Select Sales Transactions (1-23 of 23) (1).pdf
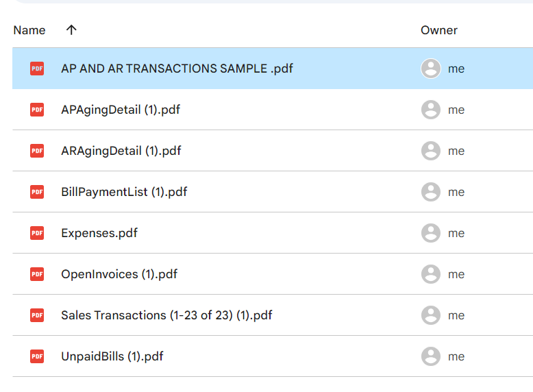Viewport: 533px width, 392px height. (x=166, y=315)
